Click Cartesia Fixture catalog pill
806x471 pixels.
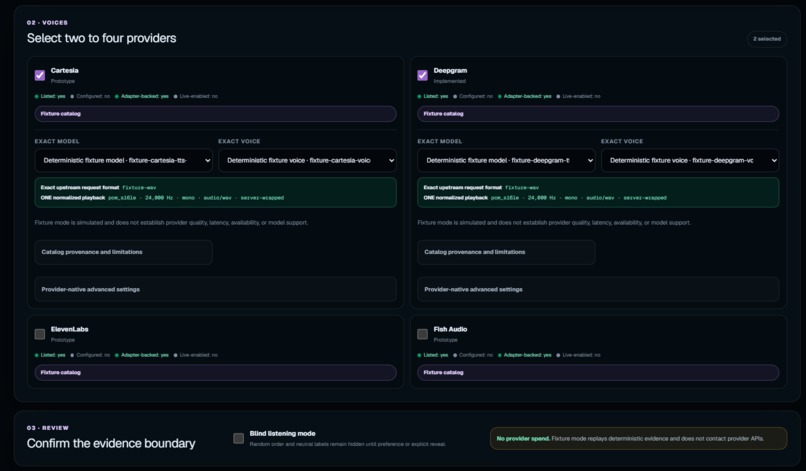tap(215, 114)
